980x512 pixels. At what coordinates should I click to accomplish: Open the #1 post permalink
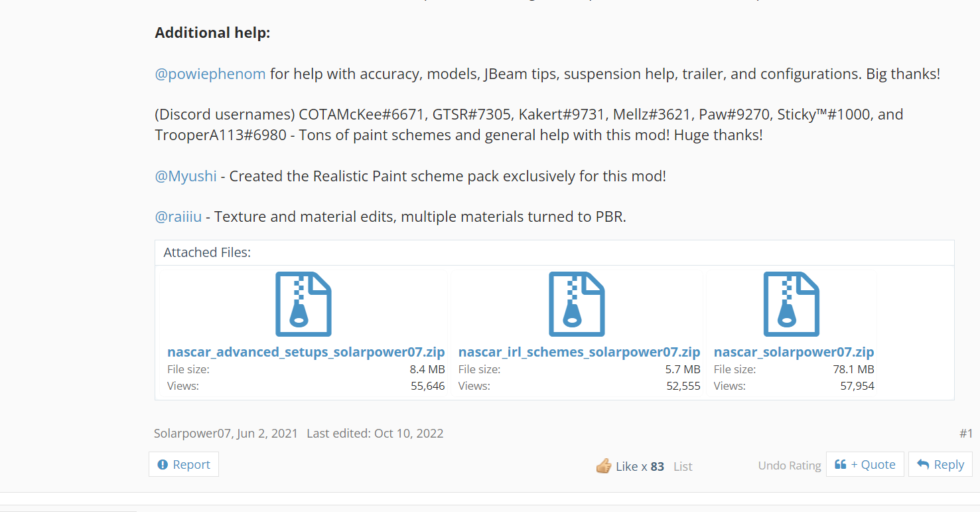click(965, 434)
